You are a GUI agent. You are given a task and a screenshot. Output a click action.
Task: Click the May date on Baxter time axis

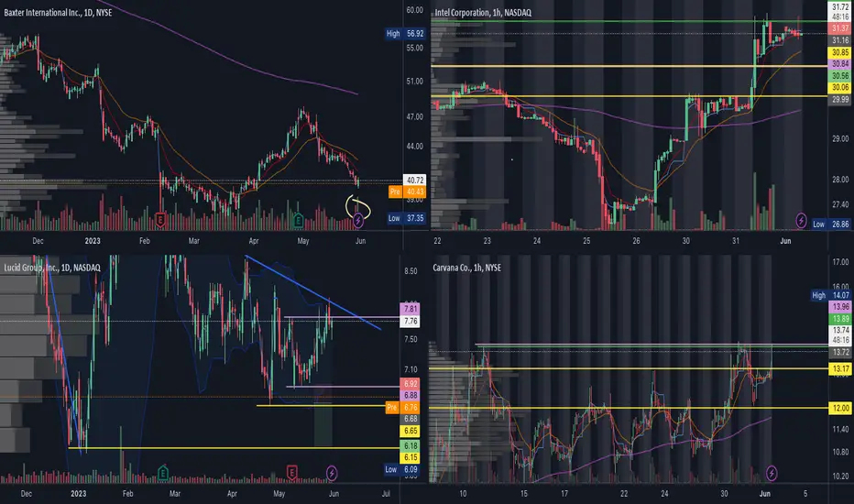(302, 240)
